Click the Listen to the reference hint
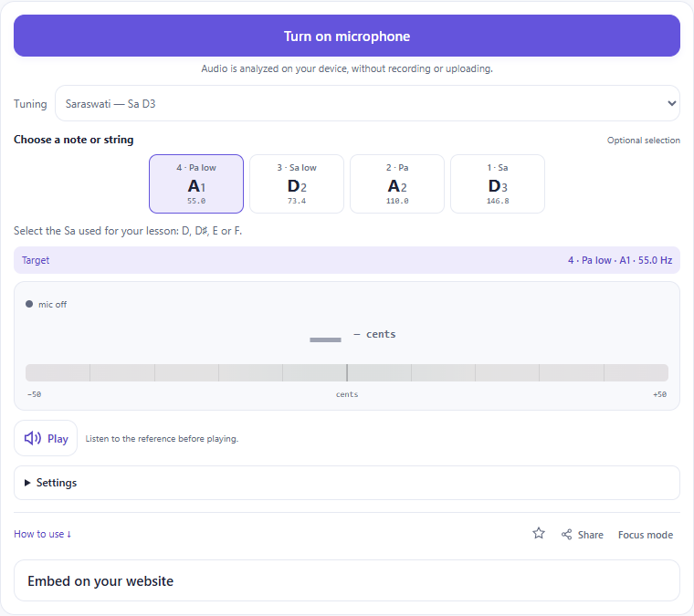 pos(162,439)
